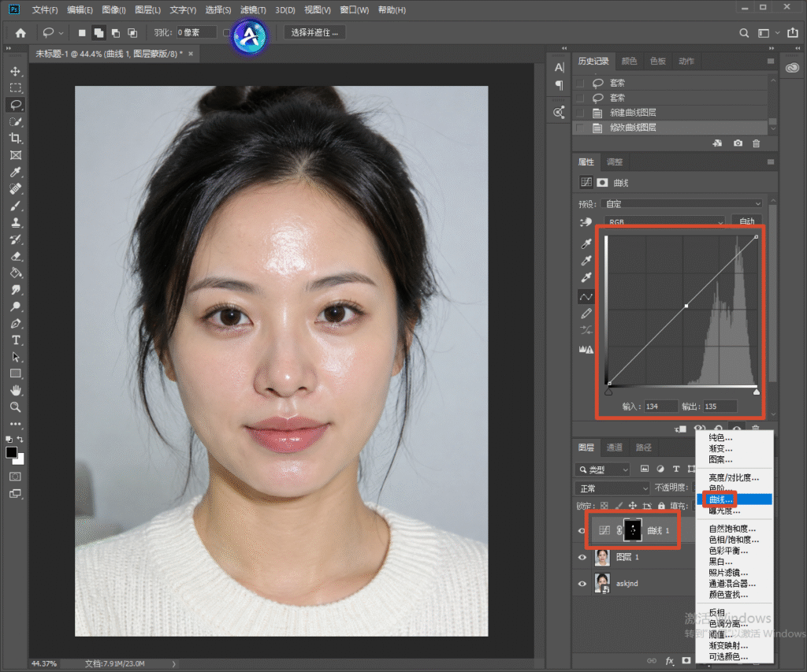807x672 pixels.
Task: Choose Subtract from selection mode icon
Action: [116, 33]
